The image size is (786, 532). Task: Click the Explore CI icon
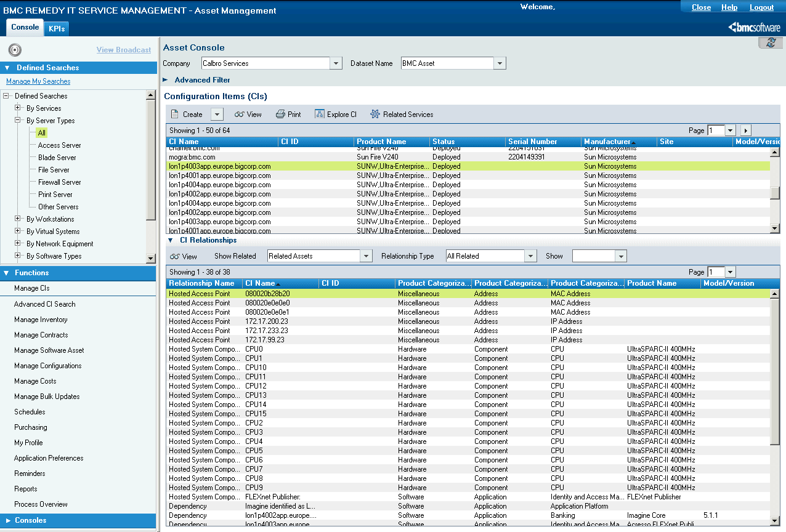point(319,114)
